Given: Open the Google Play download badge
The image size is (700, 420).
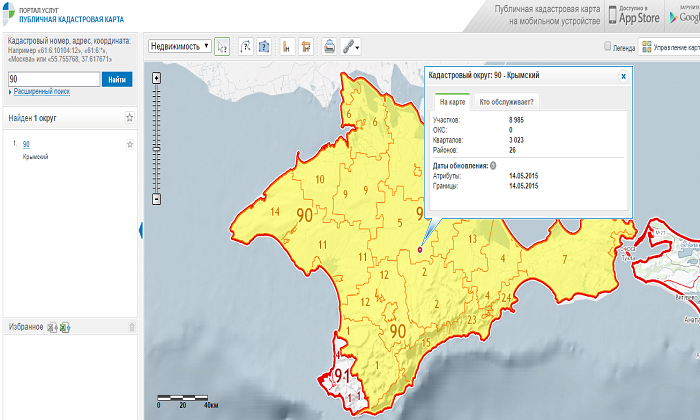Looking at the screenshot, I should tap(683, 16).
